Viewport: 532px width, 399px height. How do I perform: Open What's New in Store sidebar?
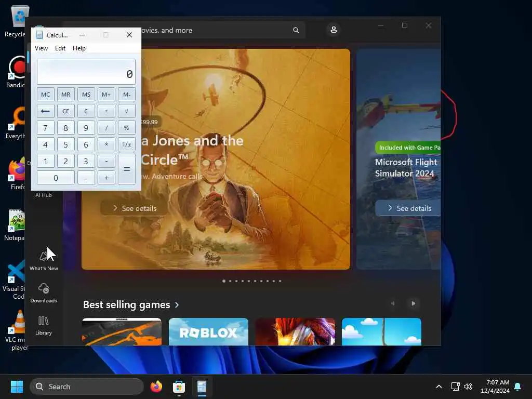tap(44, 261)
